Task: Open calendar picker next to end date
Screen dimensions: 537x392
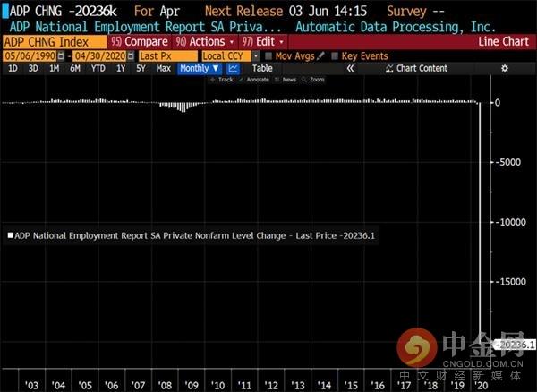Action: tap(131, 56)
